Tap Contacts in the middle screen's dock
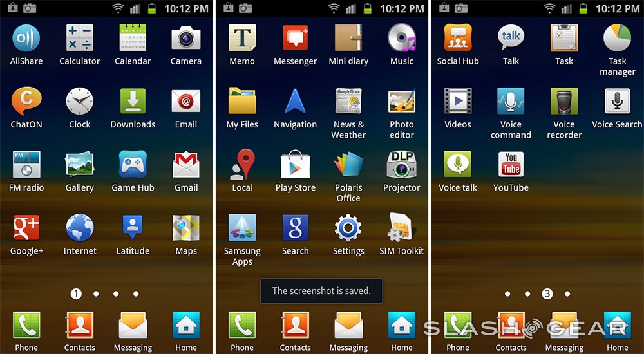The height and width of the screenshot is (354, 644). (296, 325)
